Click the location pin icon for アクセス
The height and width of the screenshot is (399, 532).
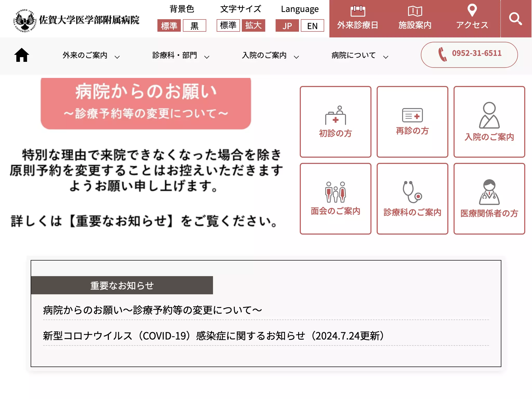(x=472, y=10)
